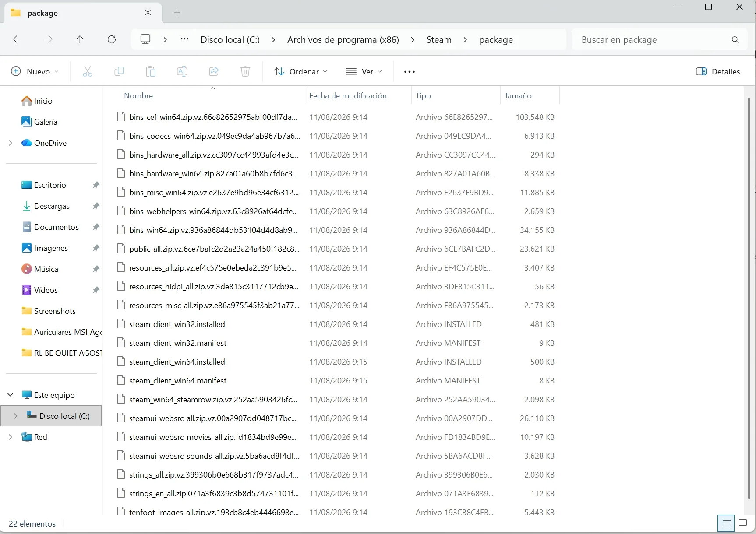
Task: Sort by Tamaño column header
Action: [x=518, y=96]
